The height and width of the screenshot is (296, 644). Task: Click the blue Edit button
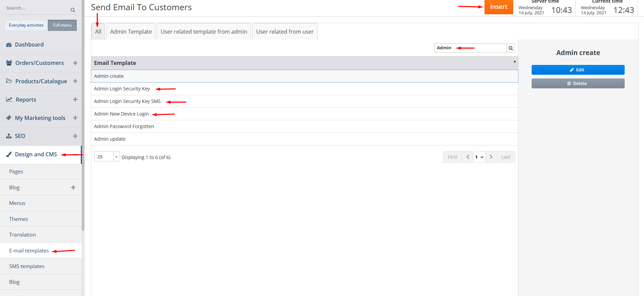(578, 70)
